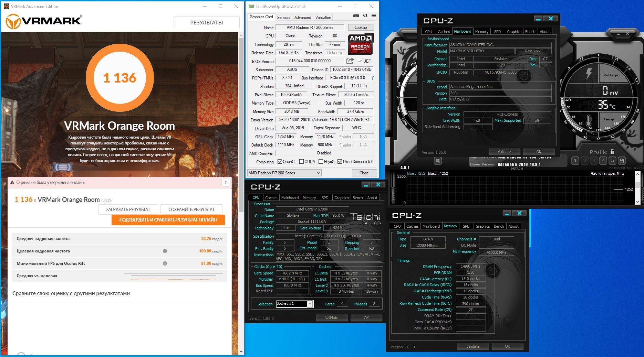Click the ЗАГРУЗИТЬ РЕЗУЛЬТАТ button
Screen dimensions: 644x357
pos(128,209)
